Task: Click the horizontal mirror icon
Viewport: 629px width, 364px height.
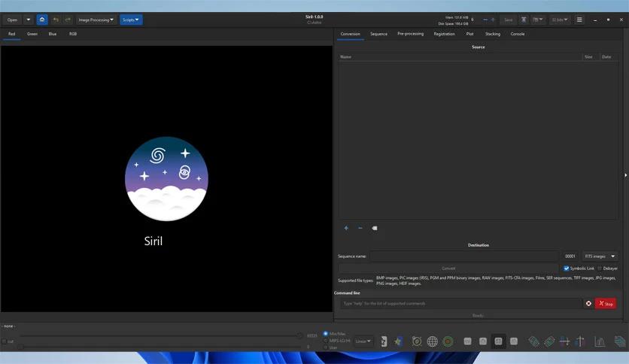Action: pos(564,341)
